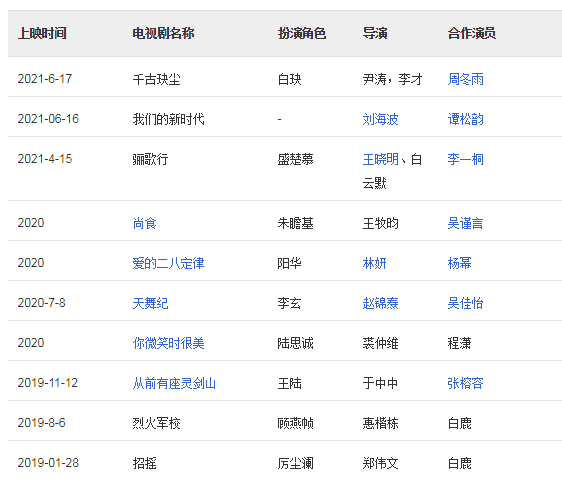
Task: Open the 吴佳怡 actor link
Action: point(465,303)
